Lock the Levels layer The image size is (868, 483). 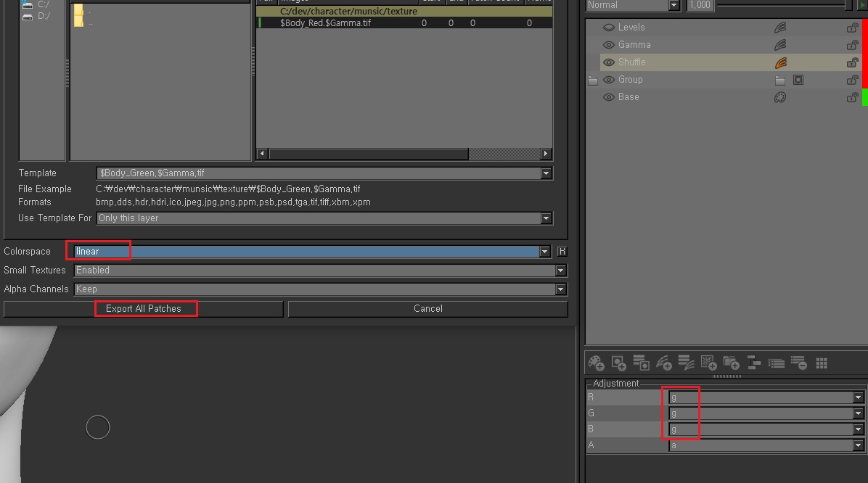(852, 27)
